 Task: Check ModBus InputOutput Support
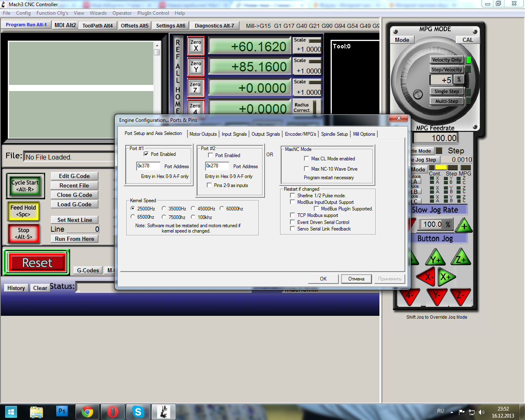pyautogui.click(x=292, y=202)
